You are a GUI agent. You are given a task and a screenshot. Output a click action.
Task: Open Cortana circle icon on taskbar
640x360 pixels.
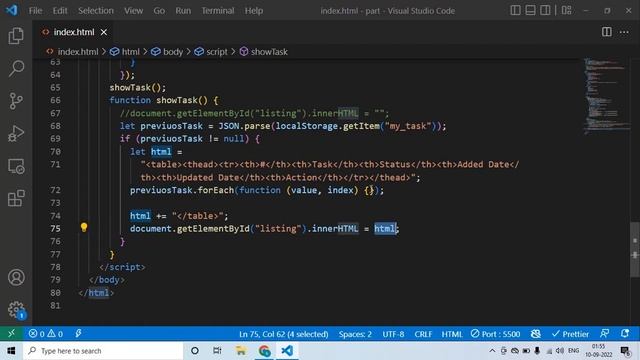click(x=195, y=351)
